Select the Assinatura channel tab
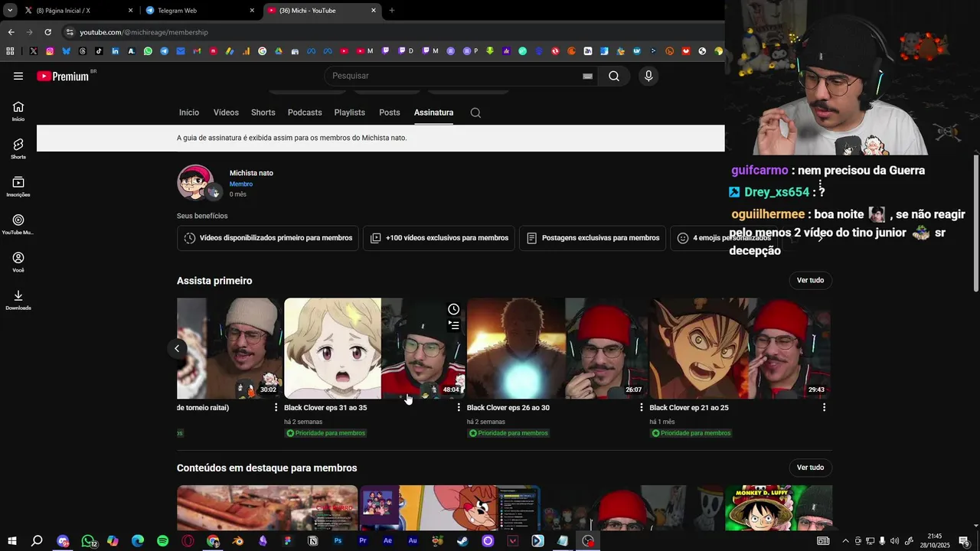 click(x=434, y=112)
